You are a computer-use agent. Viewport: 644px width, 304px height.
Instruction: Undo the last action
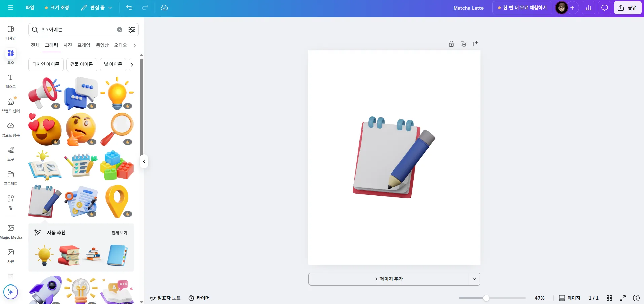click(x=129, y=8)
